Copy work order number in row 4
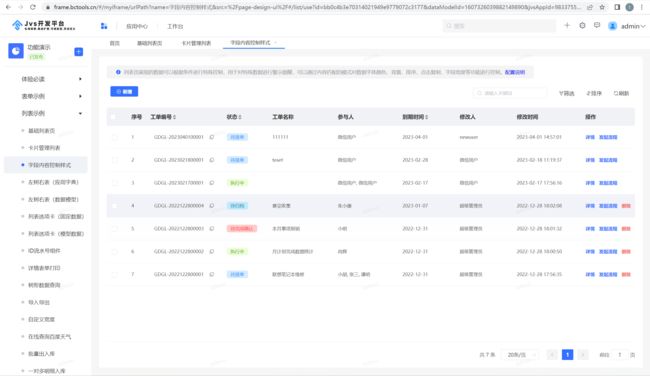 point(212,206)
